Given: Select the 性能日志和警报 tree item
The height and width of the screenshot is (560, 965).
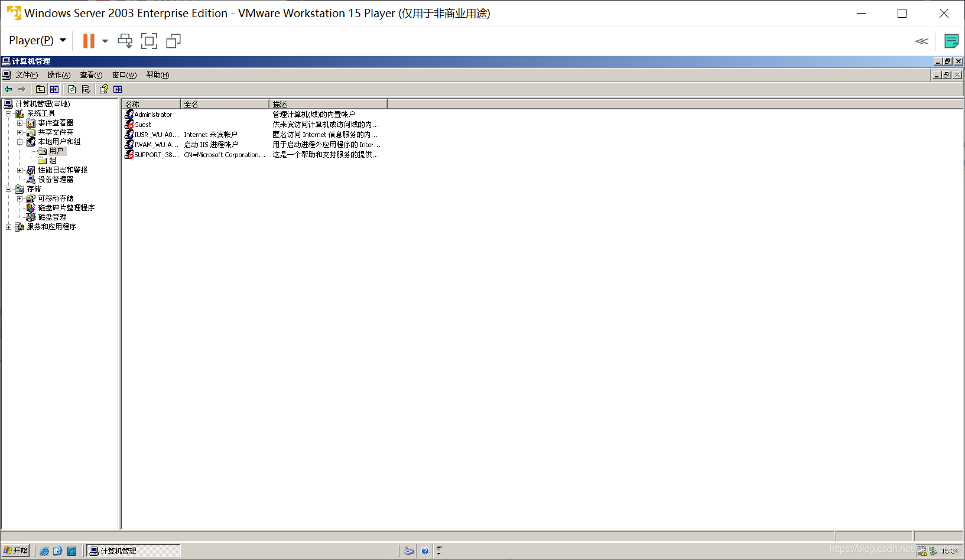Looking at the screenshot, I should pos(63,170).
